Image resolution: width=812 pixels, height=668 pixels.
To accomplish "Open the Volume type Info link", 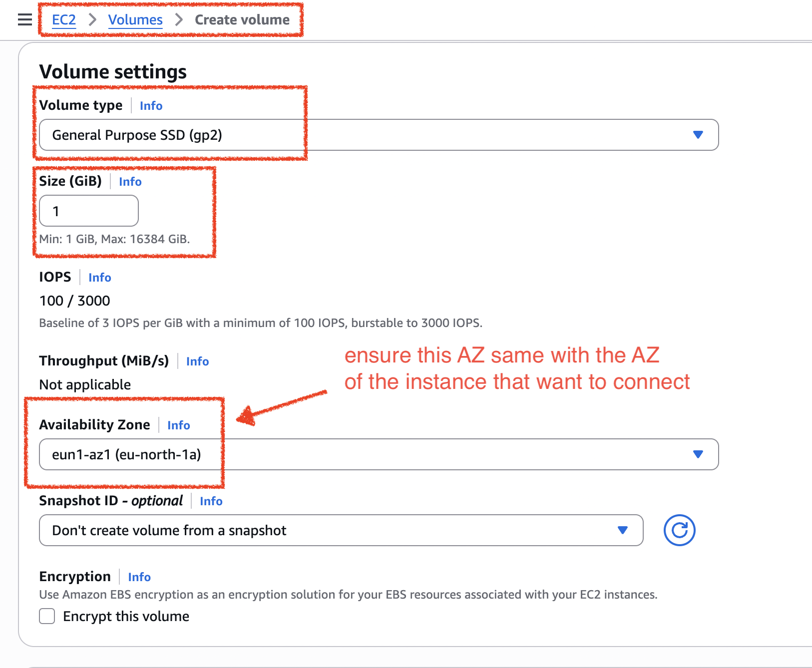I will point(151,105).
